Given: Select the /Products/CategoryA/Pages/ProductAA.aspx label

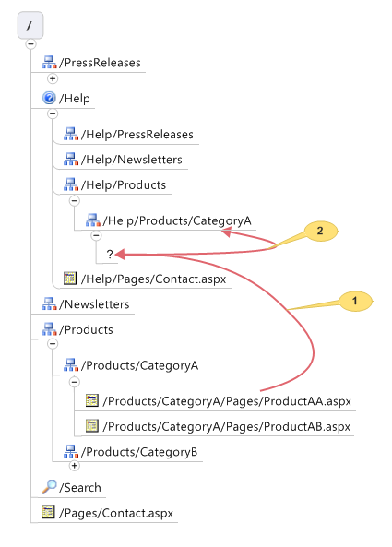Looking at the screenshot, I should [227, 401].
